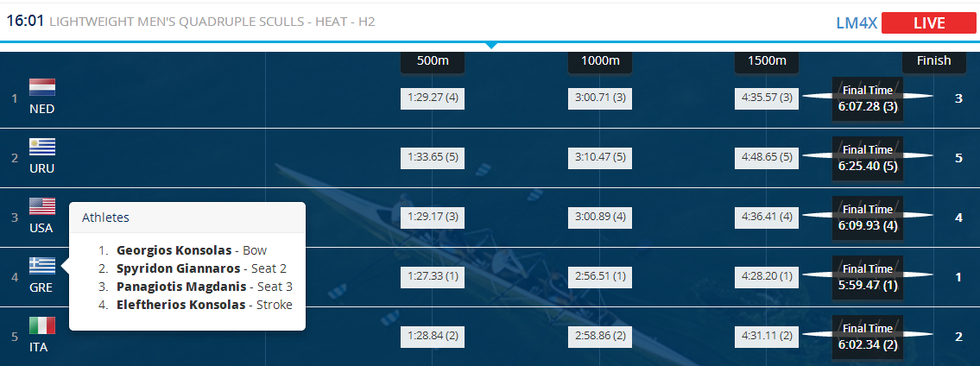The image size is (980, 366).
Task: Click the Netherlands flag icon
Action: 42,88
